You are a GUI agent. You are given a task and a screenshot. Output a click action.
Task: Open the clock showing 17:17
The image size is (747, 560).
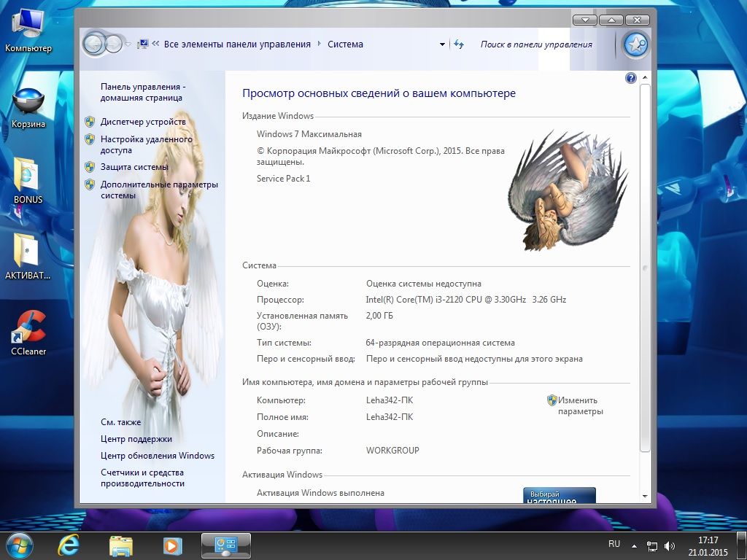click(708, 546)
